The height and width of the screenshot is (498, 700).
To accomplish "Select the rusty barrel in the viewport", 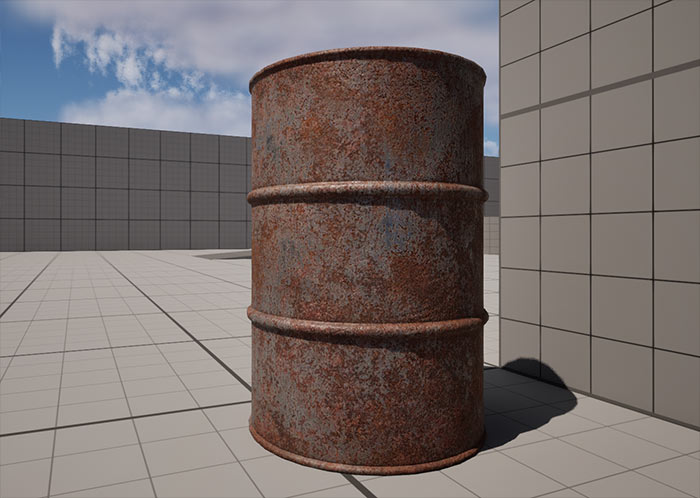I will click(x=365, y=260).
